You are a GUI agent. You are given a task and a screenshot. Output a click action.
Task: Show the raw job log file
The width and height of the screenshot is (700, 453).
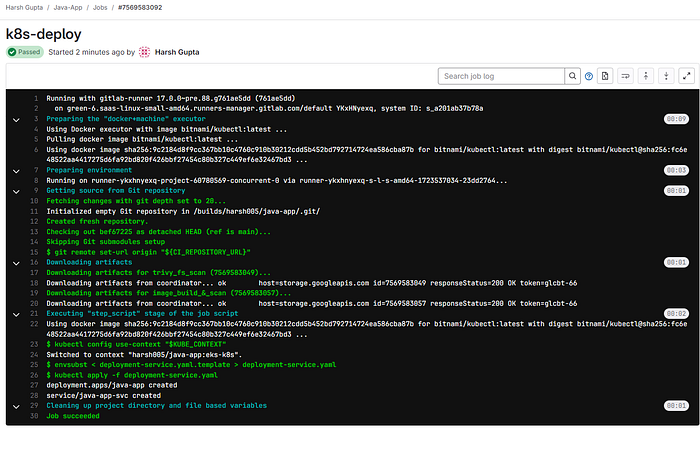click(605, 76)
